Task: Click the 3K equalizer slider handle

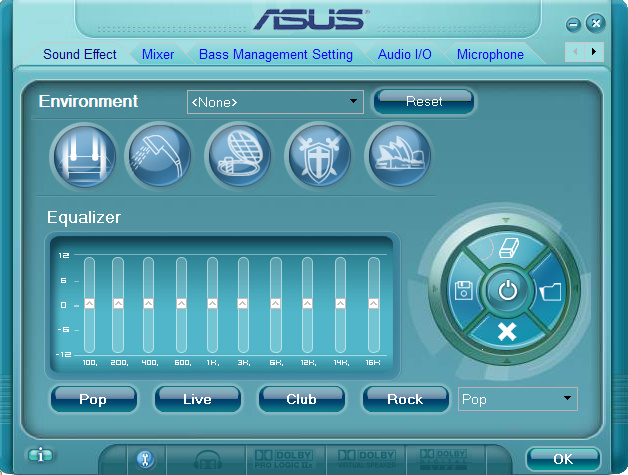Action: pyautogui.click(x=242, y=303)
